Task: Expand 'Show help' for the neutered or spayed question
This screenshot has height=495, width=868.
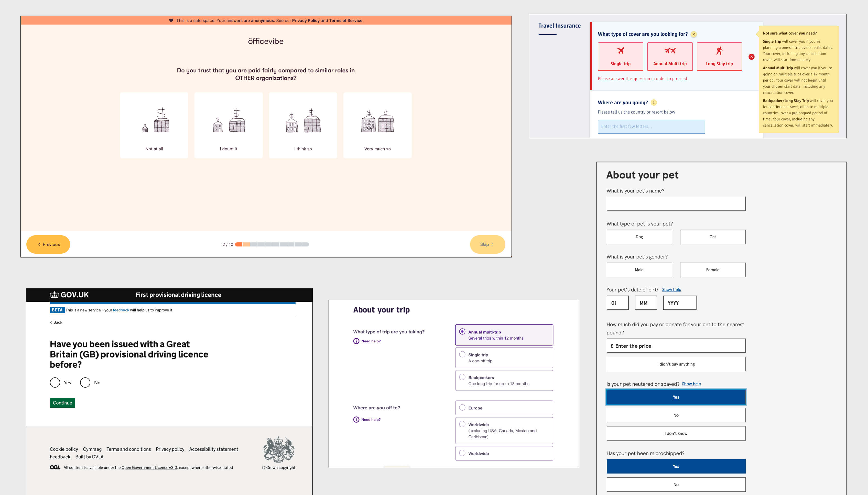Action: tap(691, 384)
